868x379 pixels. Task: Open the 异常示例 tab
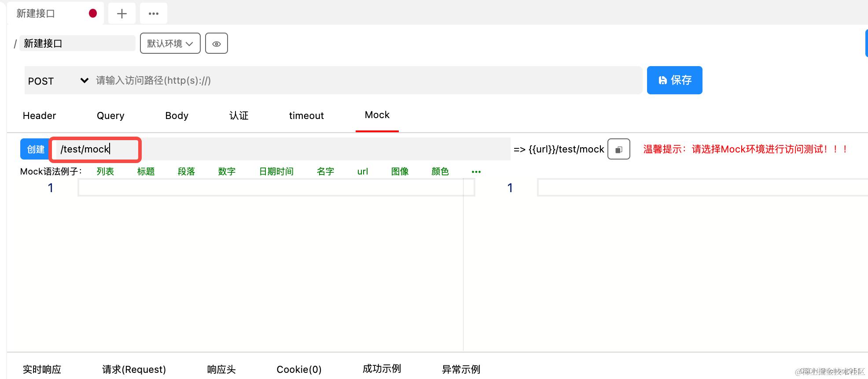[x=461, y=369]
